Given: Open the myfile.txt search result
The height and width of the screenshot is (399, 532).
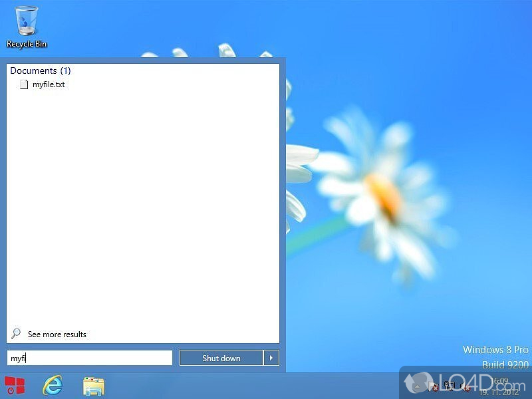Looking at the screenshot, I should click(x=43, y=84).
